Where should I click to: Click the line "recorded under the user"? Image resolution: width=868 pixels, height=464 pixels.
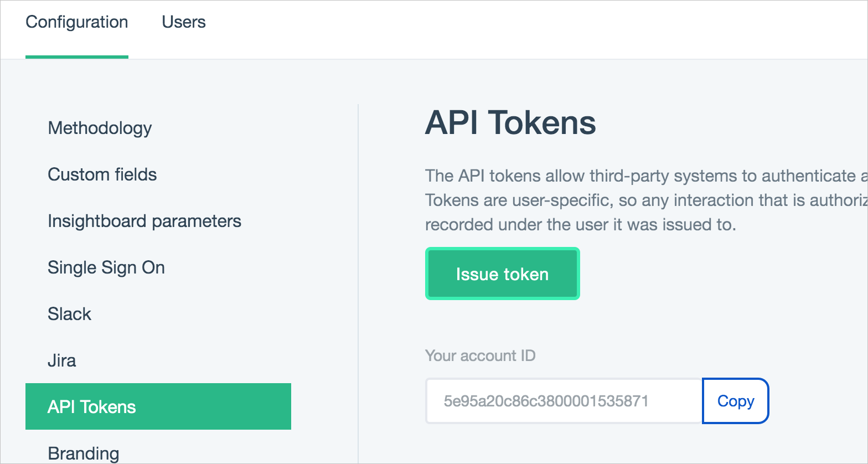(580, 225)
